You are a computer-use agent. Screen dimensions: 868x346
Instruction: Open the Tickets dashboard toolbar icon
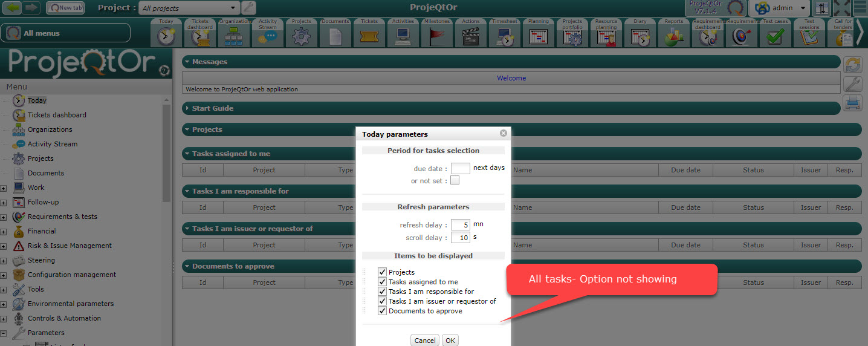[x=200, y=36]
